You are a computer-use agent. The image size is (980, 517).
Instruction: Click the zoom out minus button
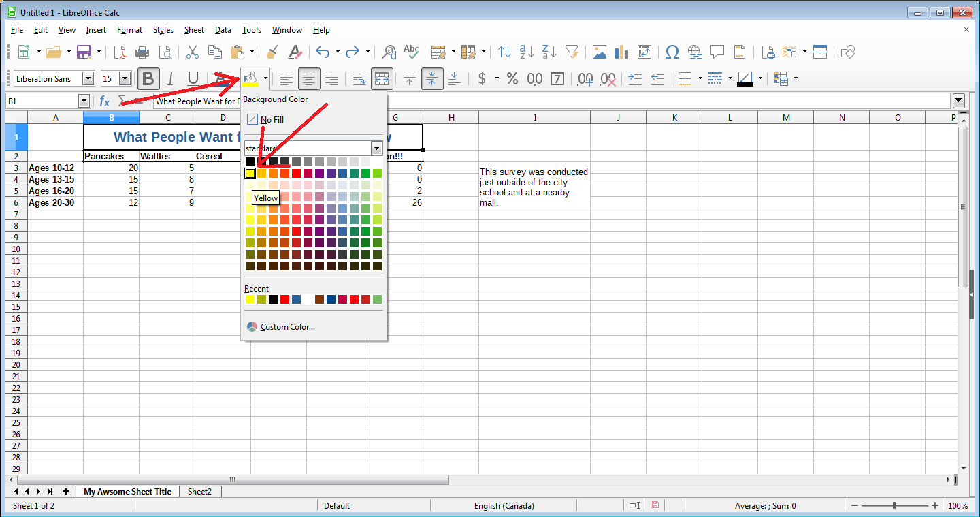click(x=855, y=505)
